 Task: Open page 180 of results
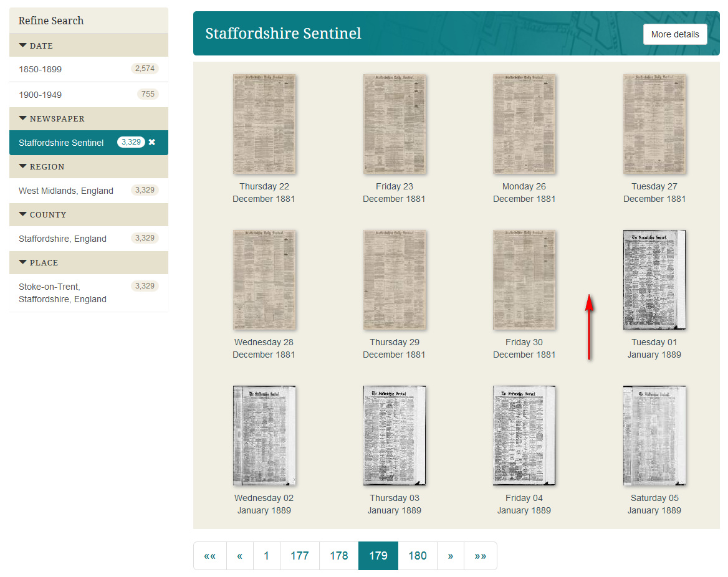click(417, 556)
